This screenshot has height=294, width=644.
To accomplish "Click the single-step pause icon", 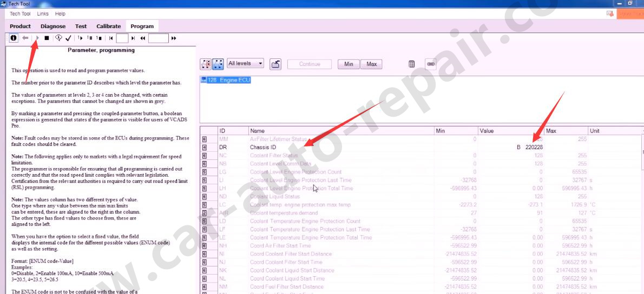I will coord(89,38).
